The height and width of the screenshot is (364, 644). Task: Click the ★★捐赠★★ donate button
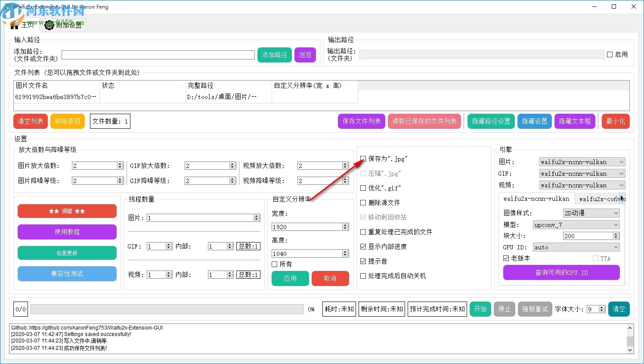[67, 211]
